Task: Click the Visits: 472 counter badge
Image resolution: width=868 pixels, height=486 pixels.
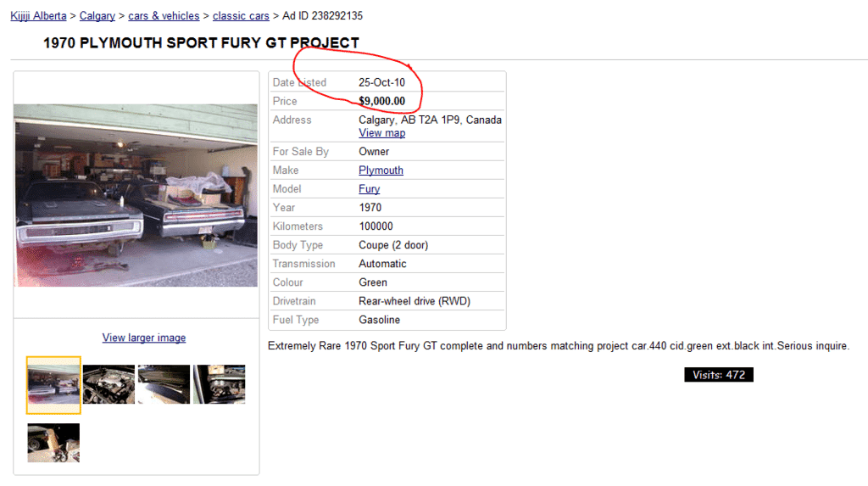Action: coord(719,375)
